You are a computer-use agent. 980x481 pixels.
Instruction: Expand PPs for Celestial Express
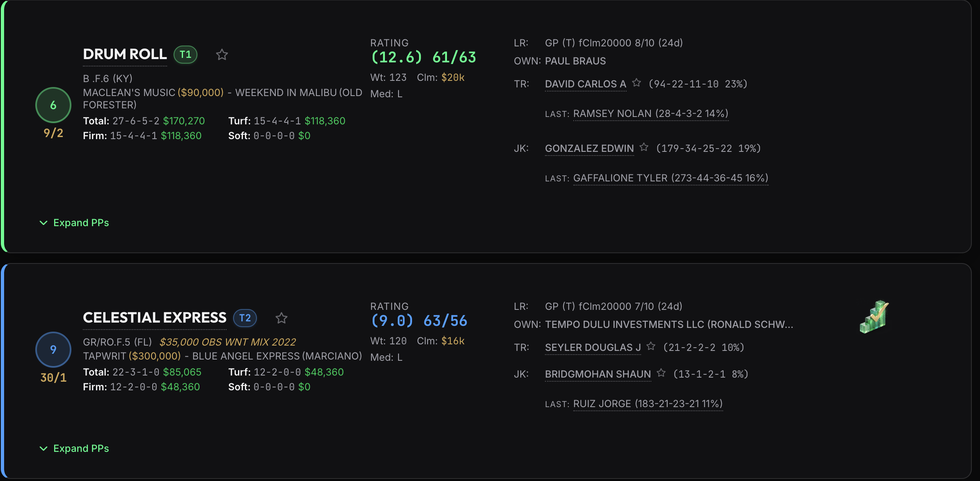[74, 449]
